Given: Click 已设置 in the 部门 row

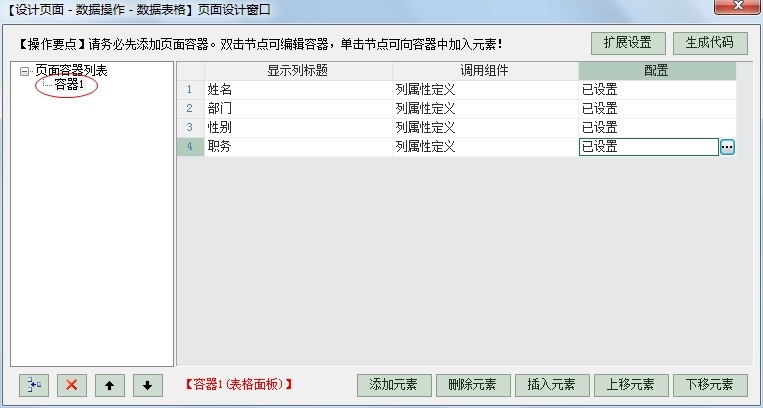Looking at the screenshot, I should (657, 109).
